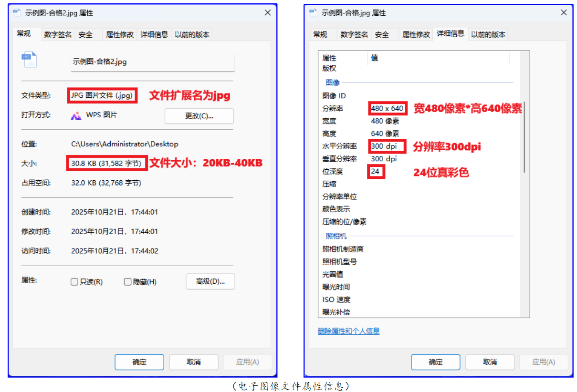
Task: Click 应用(A) in the left dialog
Action: (248, 362)
